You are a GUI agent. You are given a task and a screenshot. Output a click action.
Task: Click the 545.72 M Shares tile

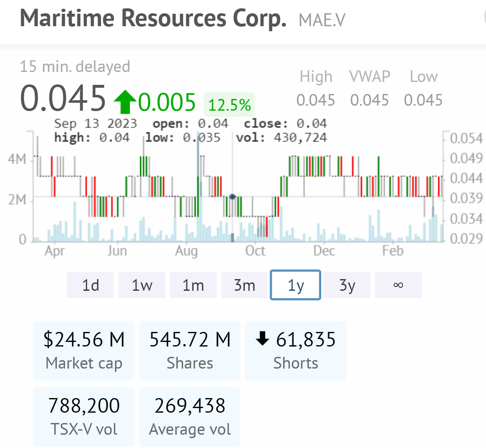click(190, 351)
